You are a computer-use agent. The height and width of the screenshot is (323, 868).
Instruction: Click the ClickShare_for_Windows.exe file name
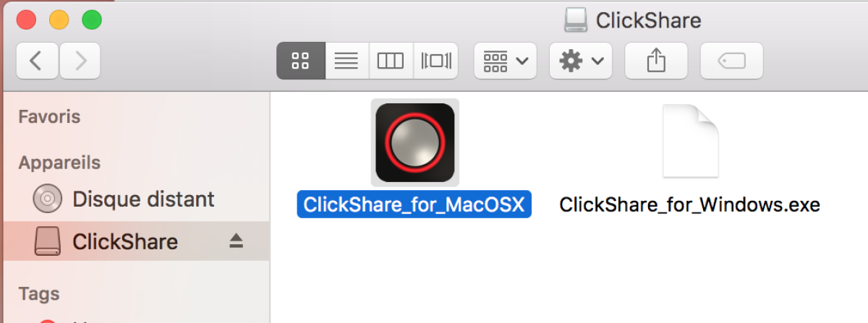690,204
